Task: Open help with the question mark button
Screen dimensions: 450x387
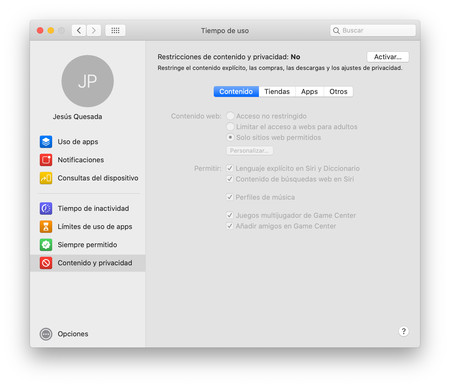Action: point(404,331)
